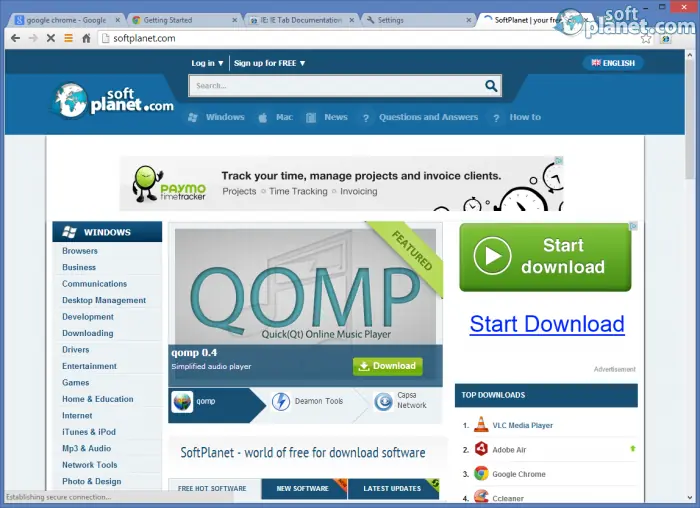Click the question mark icon beside How to
This screenshot has width=700, height=508.
[x=496, y=118]
